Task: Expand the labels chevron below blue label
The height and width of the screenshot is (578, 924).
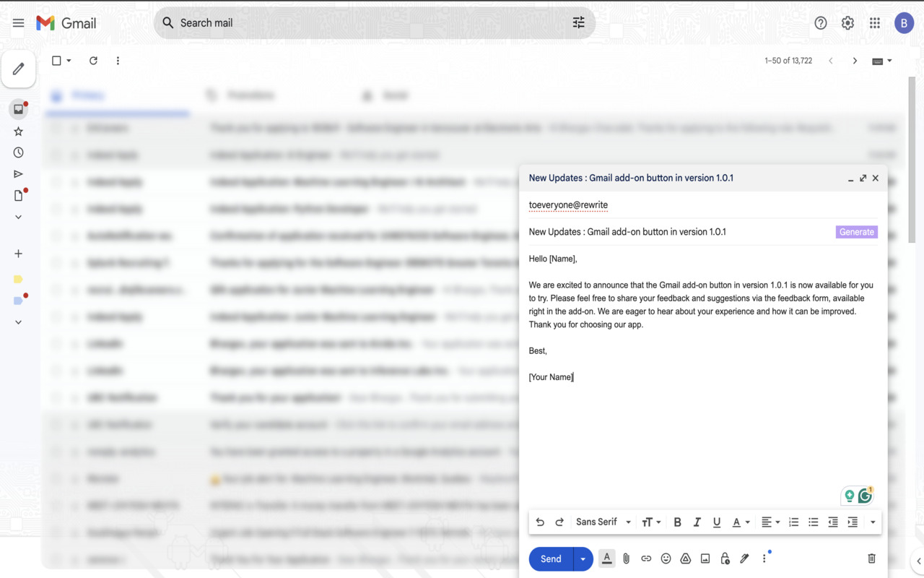Action: point(19,322)
